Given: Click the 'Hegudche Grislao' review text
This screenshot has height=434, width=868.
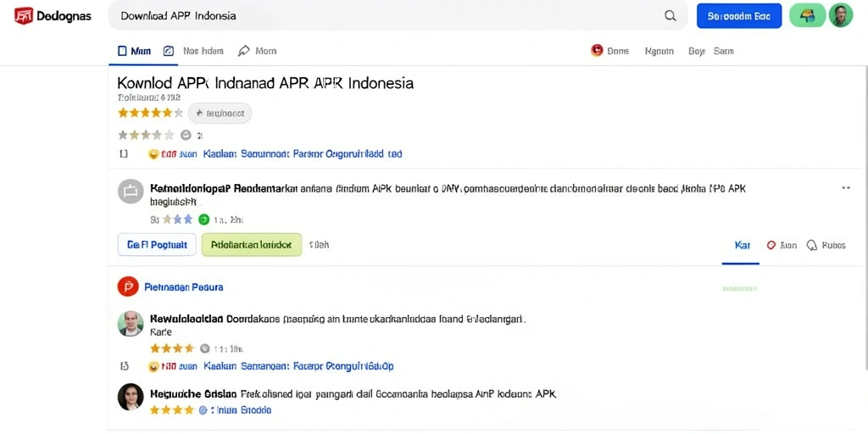Looking at the screenshot, I should point(353,394).
